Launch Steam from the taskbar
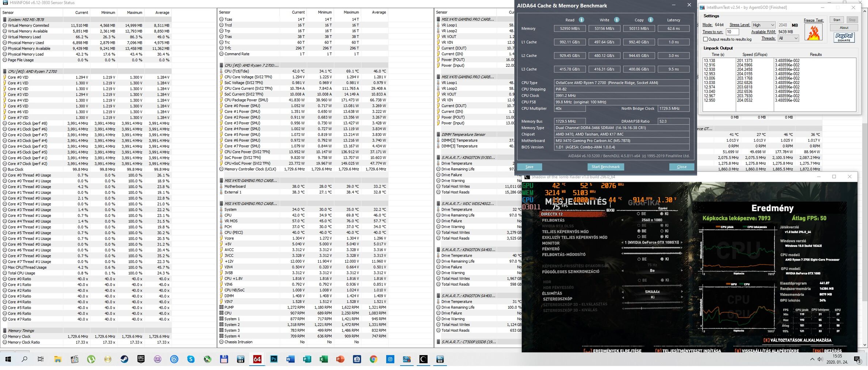 click(x=124, y=359)
